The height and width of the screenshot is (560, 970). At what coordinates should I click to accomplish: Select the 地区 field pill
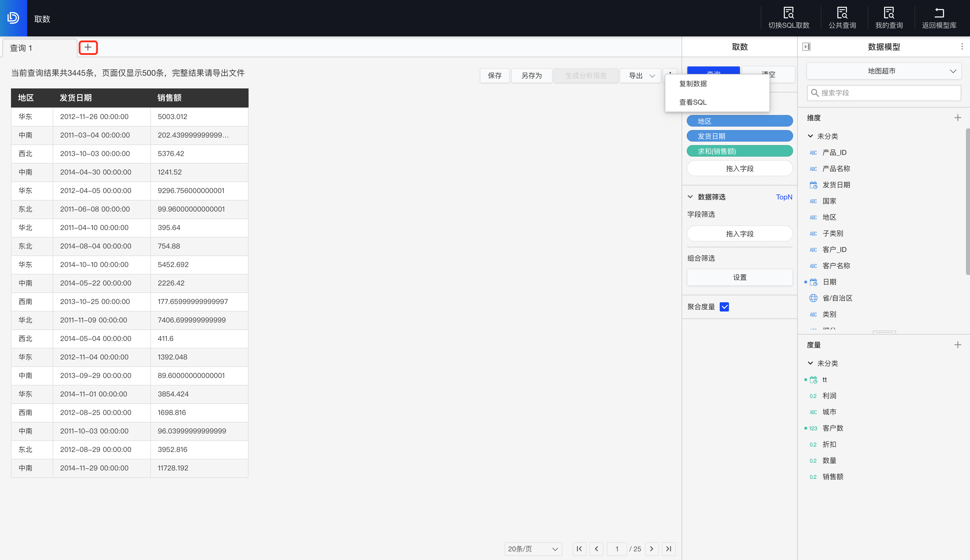(739, 121)
